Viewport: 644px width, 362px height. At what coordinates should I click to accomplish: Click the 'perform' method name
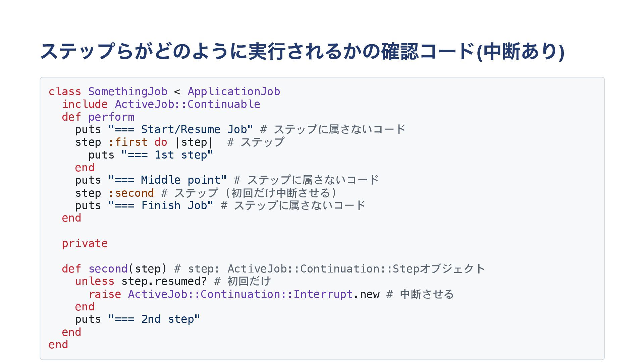click(x=111, y=117)
